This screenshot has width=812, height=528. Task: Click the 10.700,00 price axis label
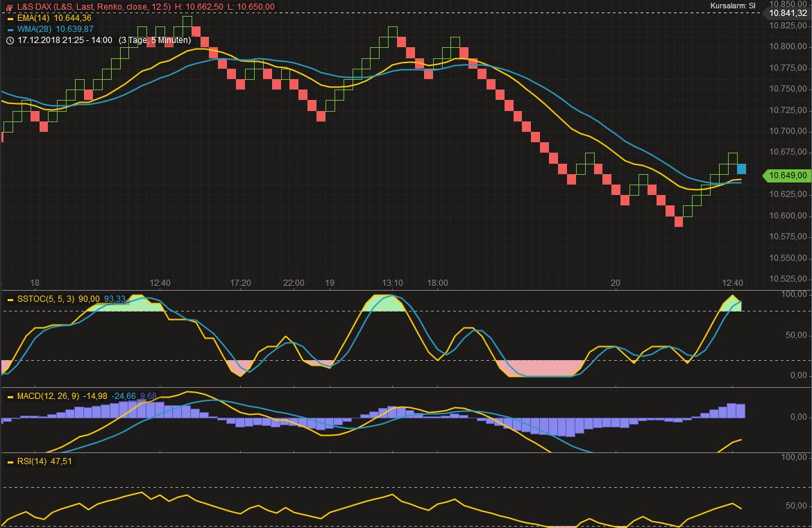pyautogui.click(x=788, y=131)
